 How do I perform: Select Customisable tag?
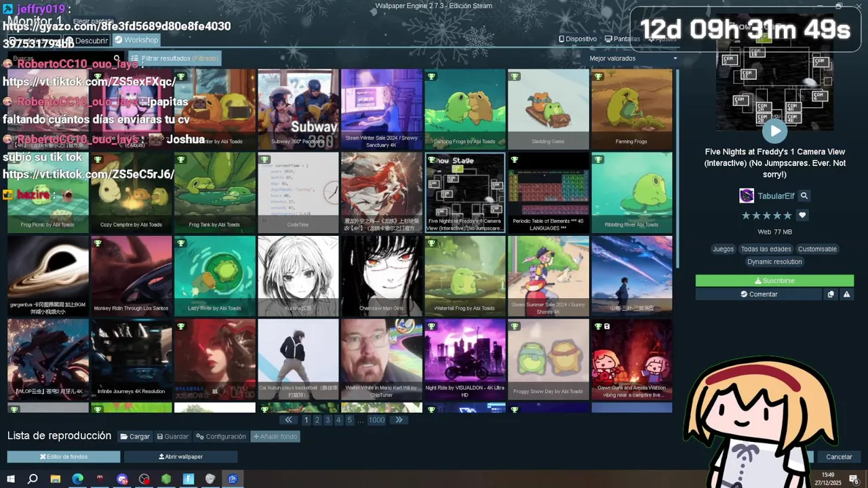(x=817, y=249)
